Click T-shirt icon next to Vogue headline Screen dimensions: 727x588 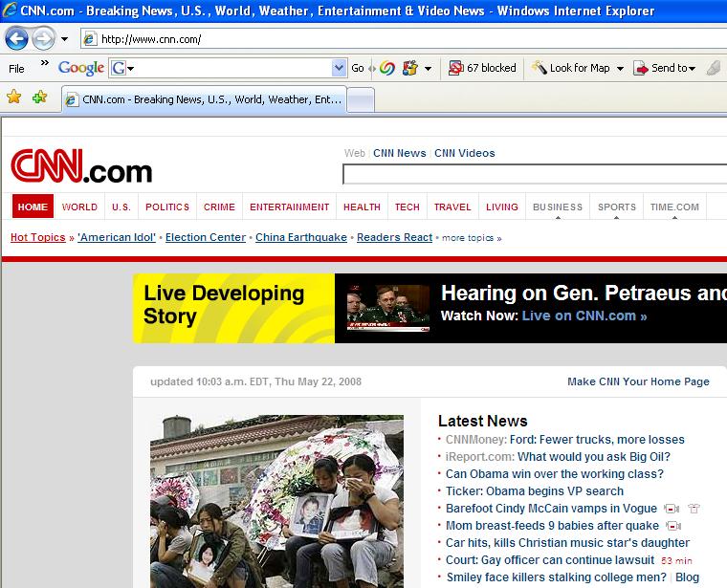pos(694,509)
